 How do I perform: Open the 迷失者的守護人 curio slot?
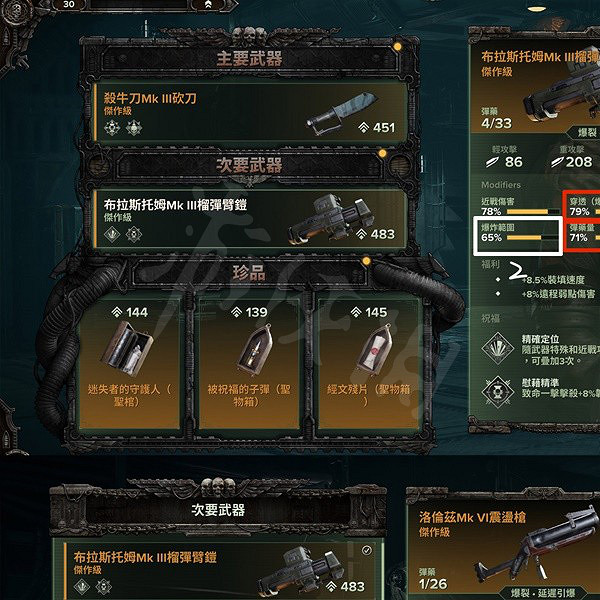[x=129, y=364]
